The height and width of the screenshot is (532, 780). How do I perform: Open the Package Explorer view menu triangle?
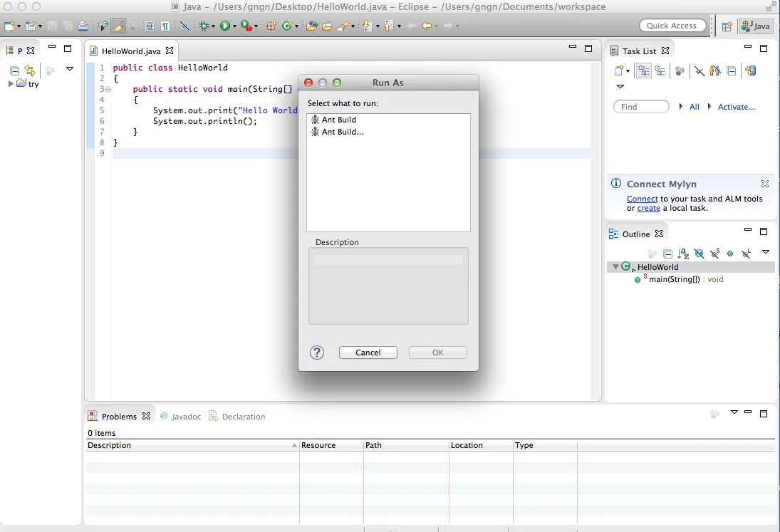pos(70,69)
